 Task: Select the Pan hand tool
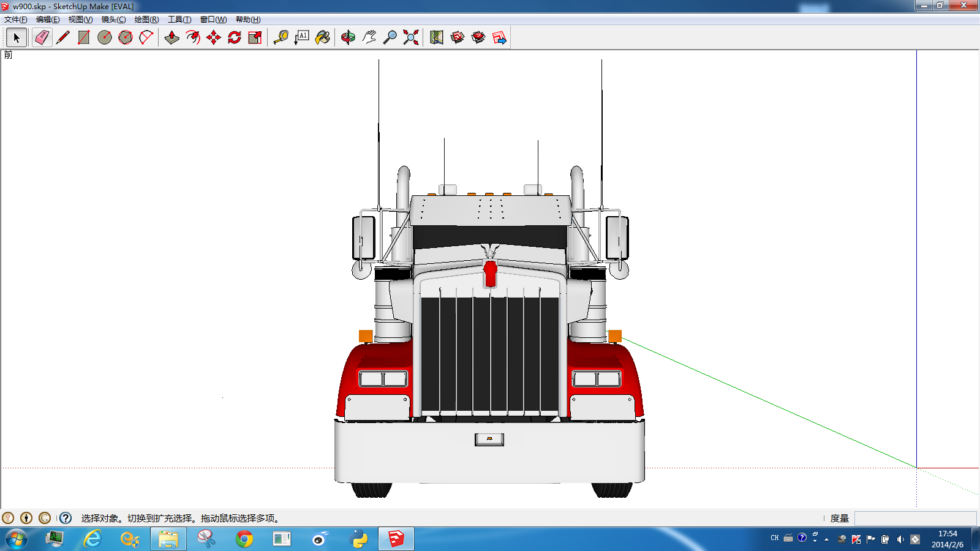click(369, 38)
